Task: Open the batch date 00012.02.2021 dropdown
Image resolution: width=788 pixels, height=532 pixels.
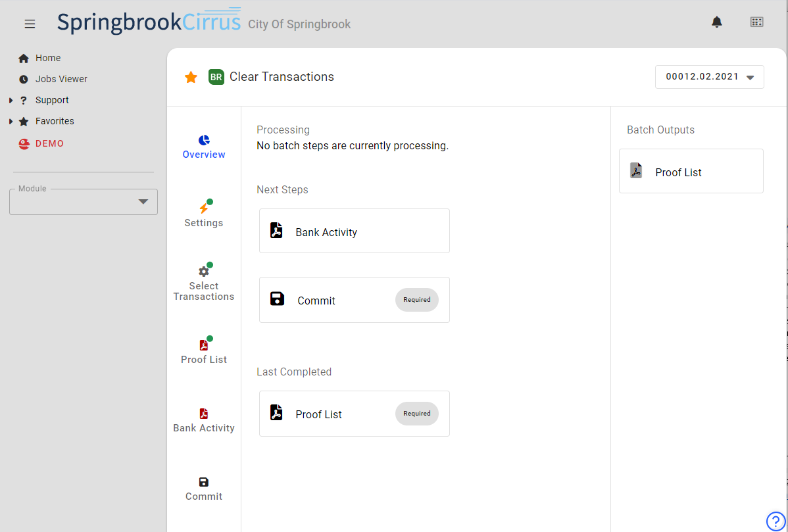Action: 709,77
